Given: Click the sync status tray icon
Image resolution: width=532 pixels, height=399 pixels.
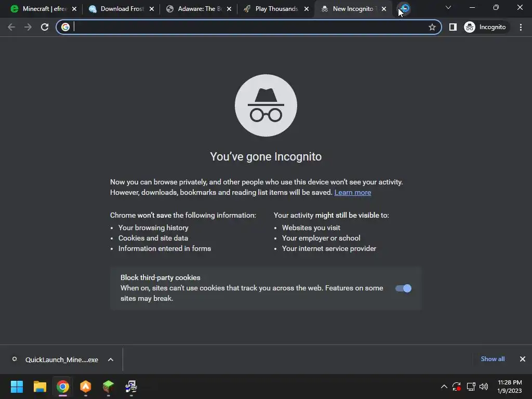Looking at the screenshot, I should 457,387.
